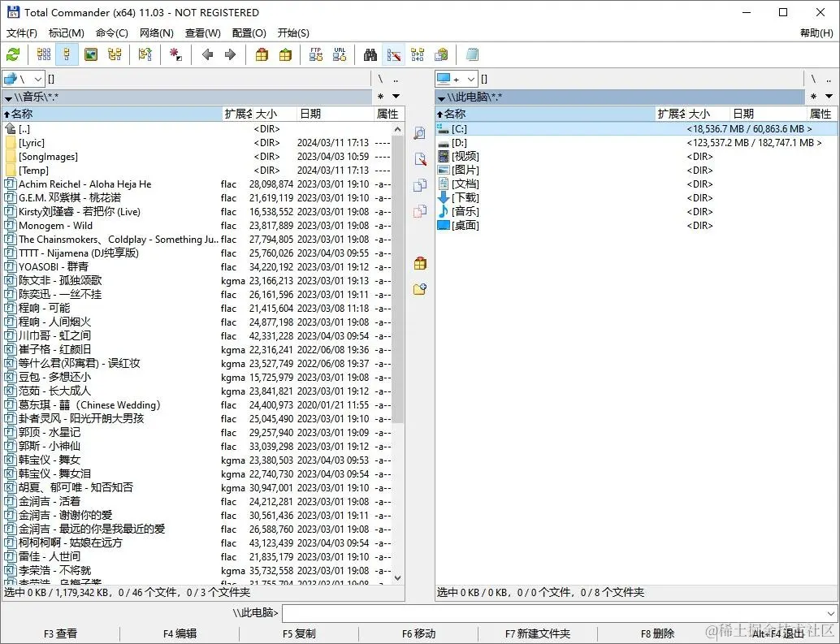Viewport: 840px width, 644px height.
Task: Select the [SongImages] folder
Action: coord(197,157)
